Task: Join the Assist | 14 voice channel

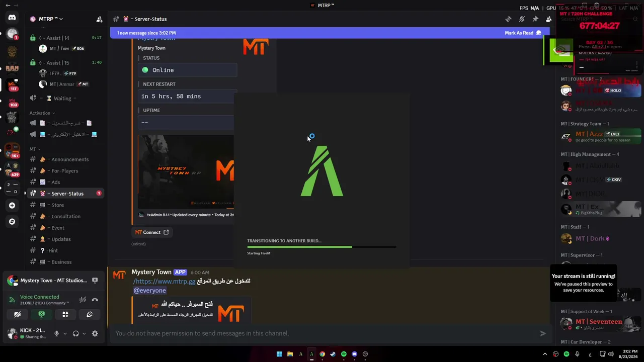Action: point(65,38)
